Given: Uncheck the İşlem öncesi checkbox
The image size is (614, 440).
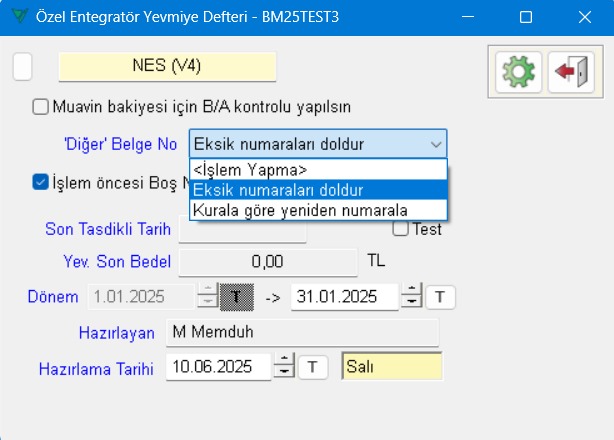Looking at the screenshot, I should 40,181.
